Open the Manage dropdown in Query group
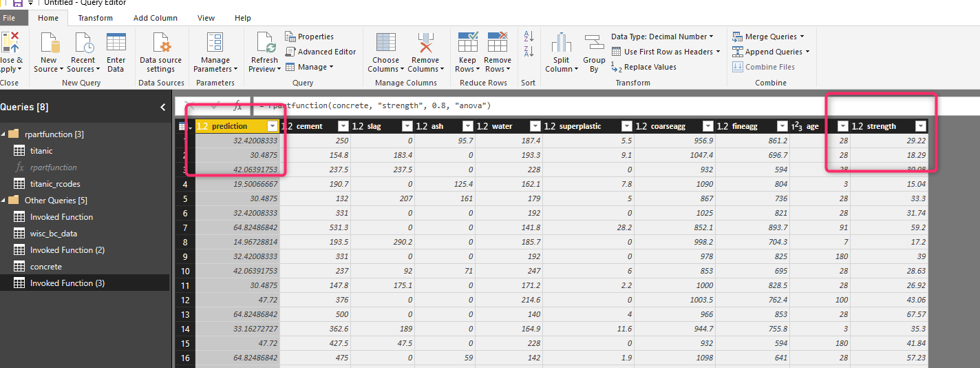Viewport: 980px width, 368px height. (310, 67)
